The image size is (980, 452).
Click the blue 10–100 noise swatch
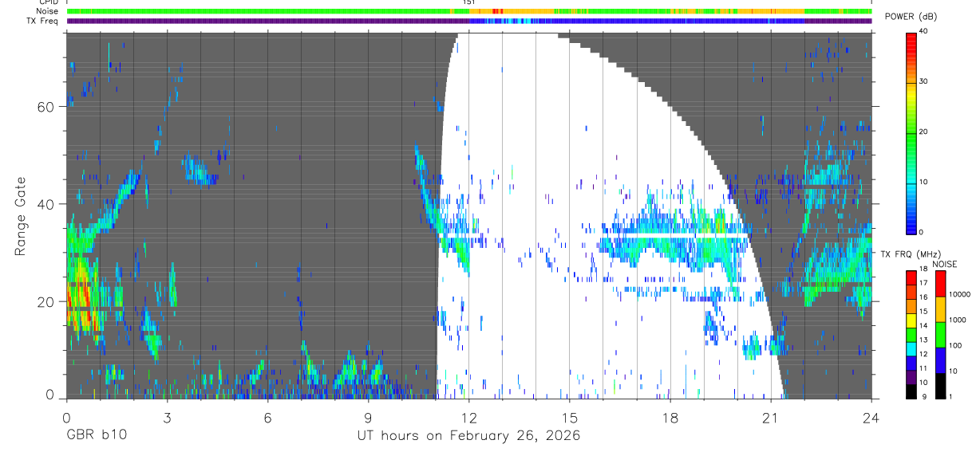pyautogui.click(x=941, y=360)
